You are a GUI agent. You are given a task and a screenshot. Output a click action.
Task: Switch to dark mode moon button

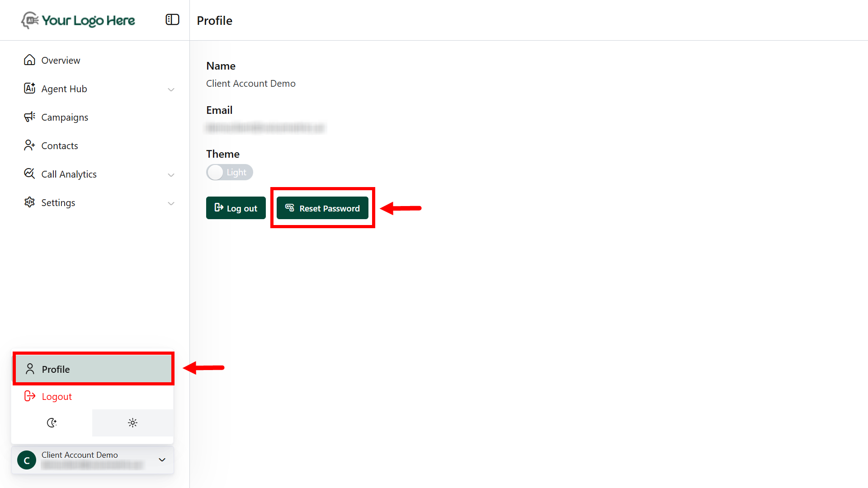[x=52, y=423]
